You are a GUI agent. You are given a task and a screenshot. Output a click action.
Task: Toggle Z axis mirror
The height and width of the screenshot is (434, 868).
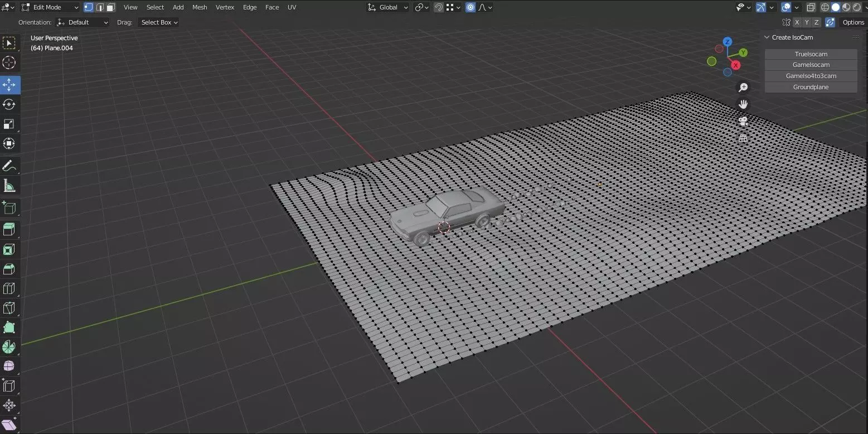[817, 22]
